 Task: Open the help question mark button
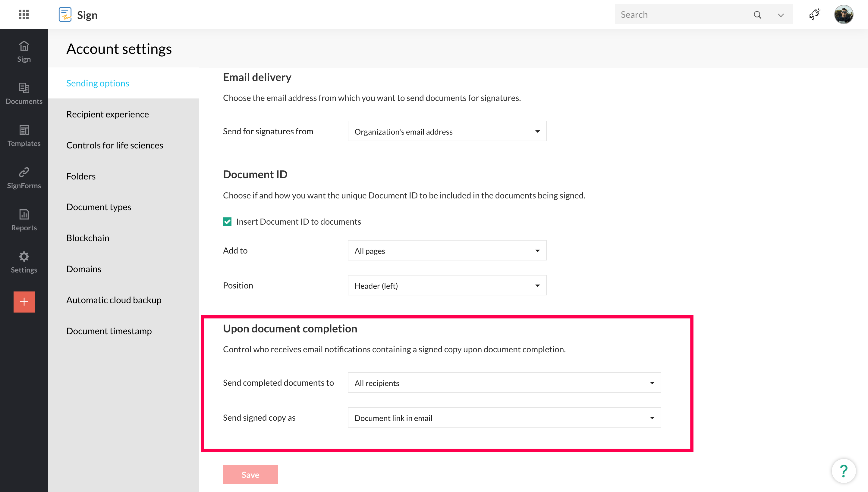coord(843,471)
